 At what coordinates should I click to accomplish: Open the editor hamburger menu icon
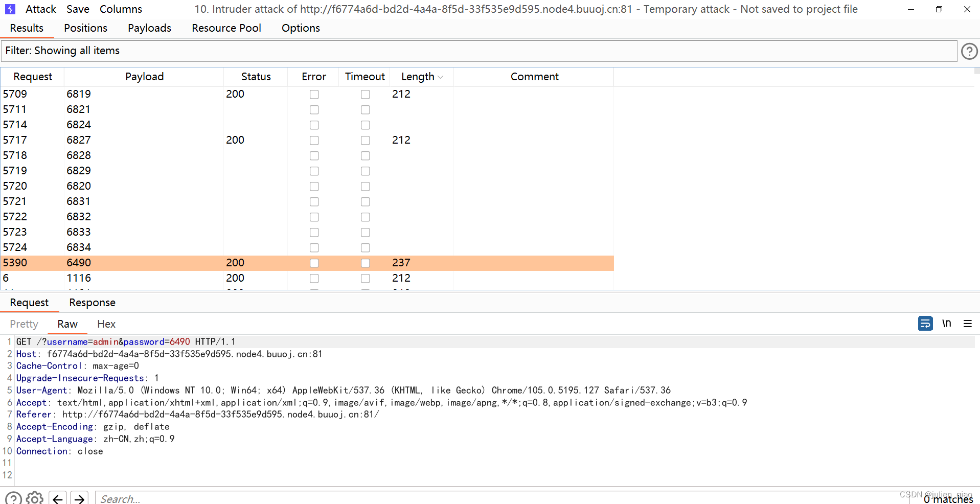[x=967, y=324]
